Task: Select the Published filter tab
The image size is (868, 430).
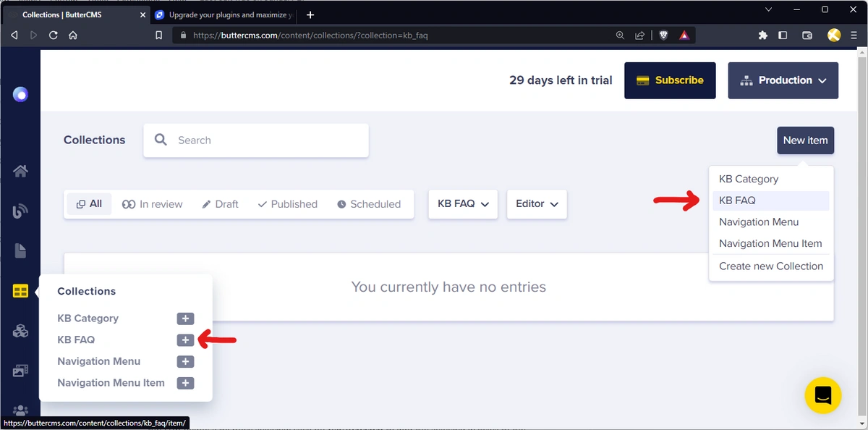Action: click(x=288, y=204)
